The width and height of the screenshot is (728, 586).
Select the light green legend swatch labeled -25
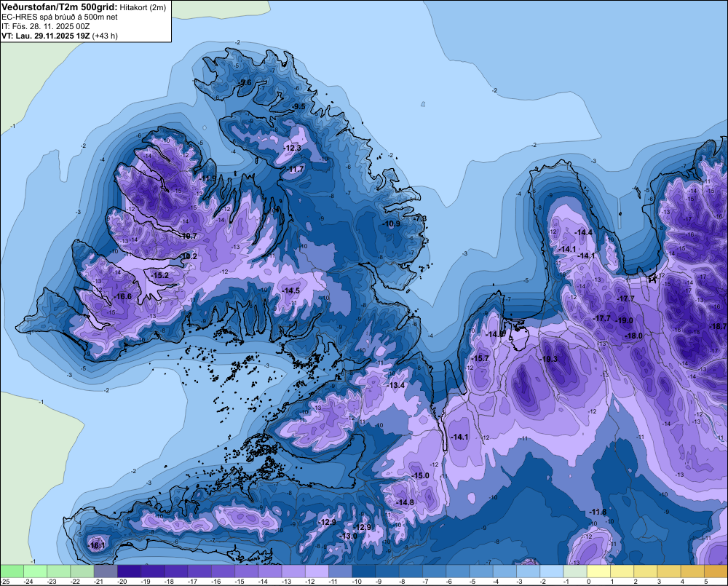[12, 571]
